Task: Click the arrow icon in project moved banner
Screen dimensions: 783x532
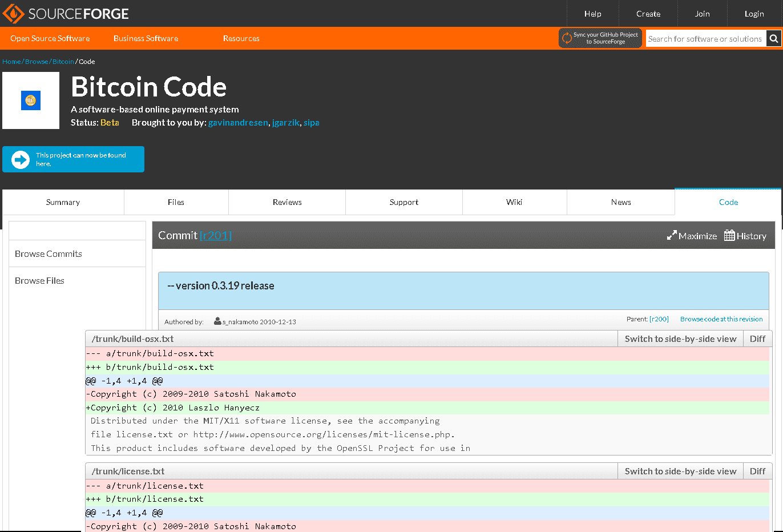Action: 21,159
